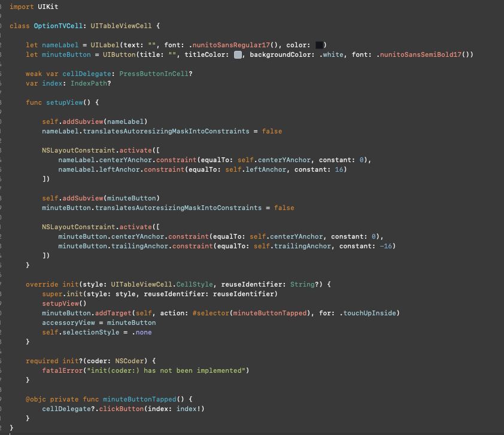
Task: Click the "init(coder:) has not been implemented" string
Action: coord(166,371)
